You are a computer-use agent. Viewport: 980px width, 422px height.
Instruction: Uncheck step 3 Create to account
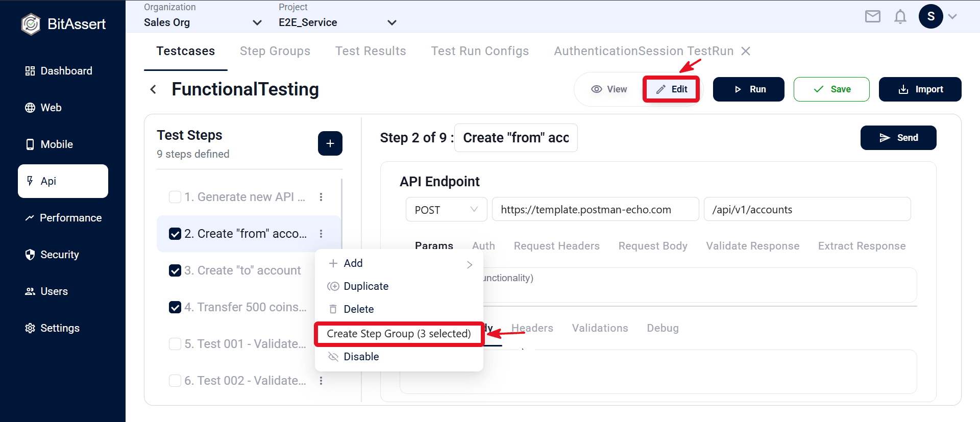point(175,270)
